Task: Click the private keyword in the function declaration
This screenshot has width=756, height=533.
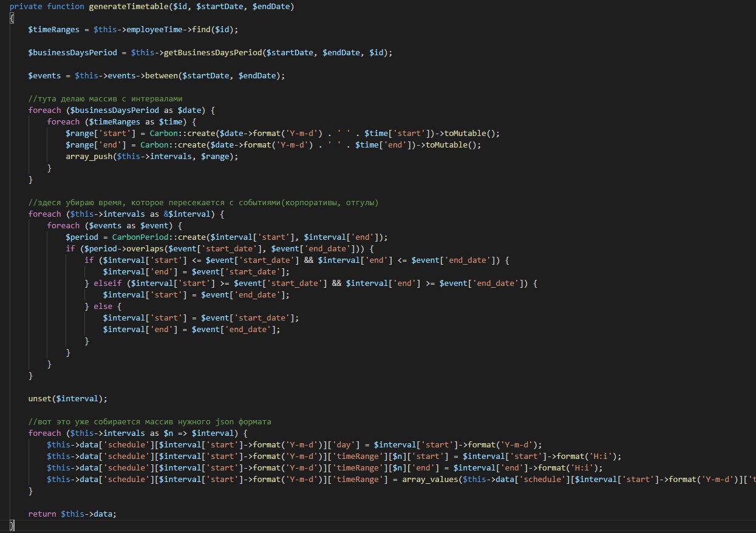Action: (26, 6)
